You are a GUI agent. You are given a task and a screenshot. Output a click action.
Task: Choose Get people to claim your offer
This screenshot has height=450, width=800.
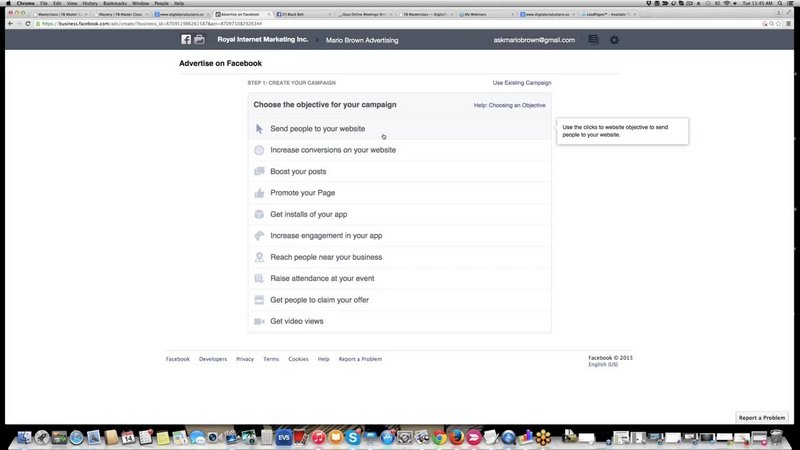(x=399, y=300)
